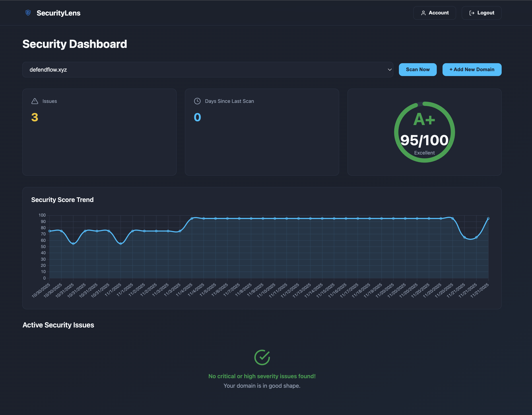This screenshot has width=532, height=415.
Task: Click the Active Security Issues heading
Action: (x=58, y=325)
